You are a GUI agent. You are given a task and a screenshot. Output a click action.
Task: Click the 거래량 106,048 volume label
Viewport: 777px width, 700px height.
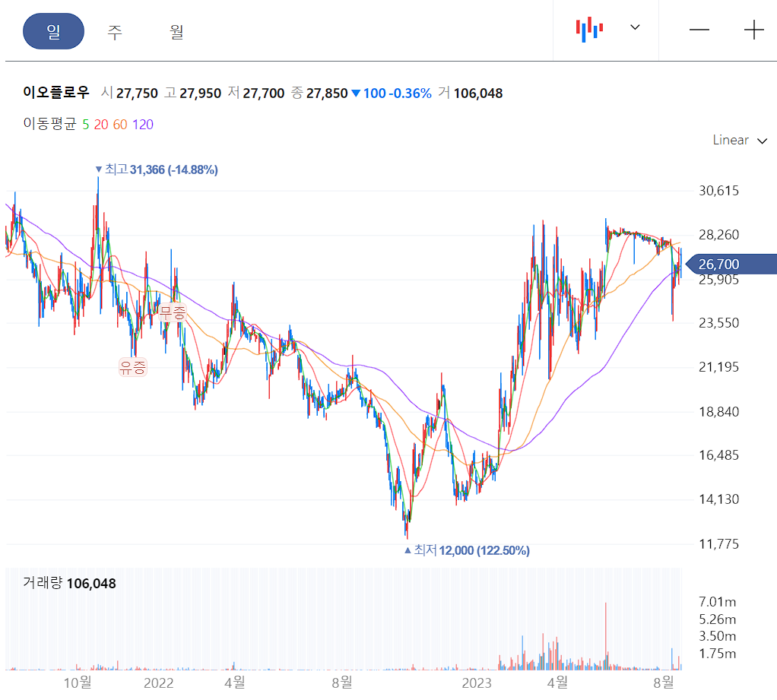point(69,583)
